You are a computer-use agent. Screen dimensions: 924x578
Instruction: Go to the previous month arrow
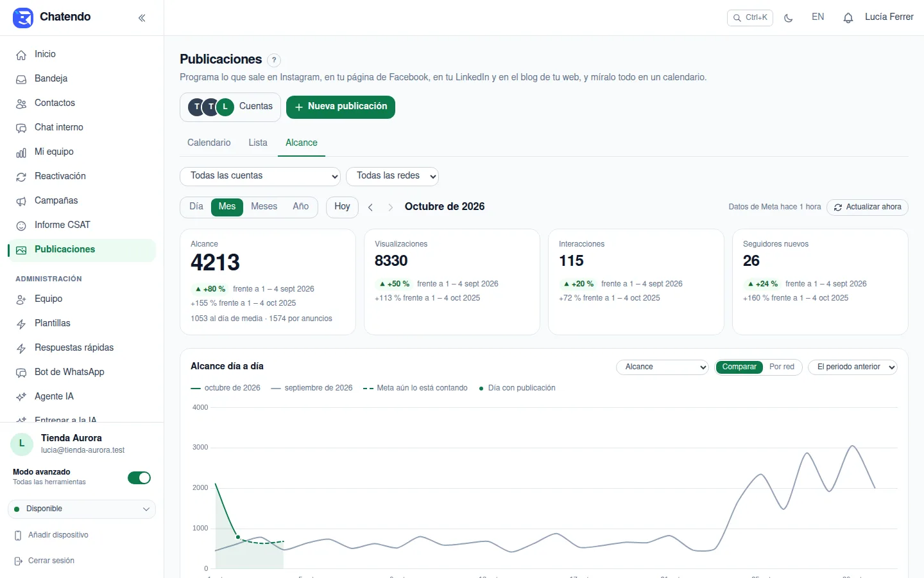(370, 207)
